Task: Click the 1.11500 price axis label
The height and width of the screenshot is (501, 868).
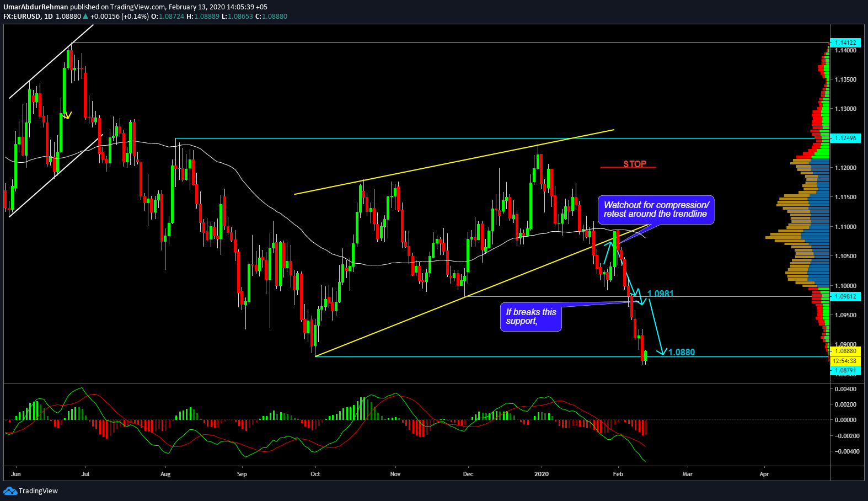Action: click(x=845, y=197)
